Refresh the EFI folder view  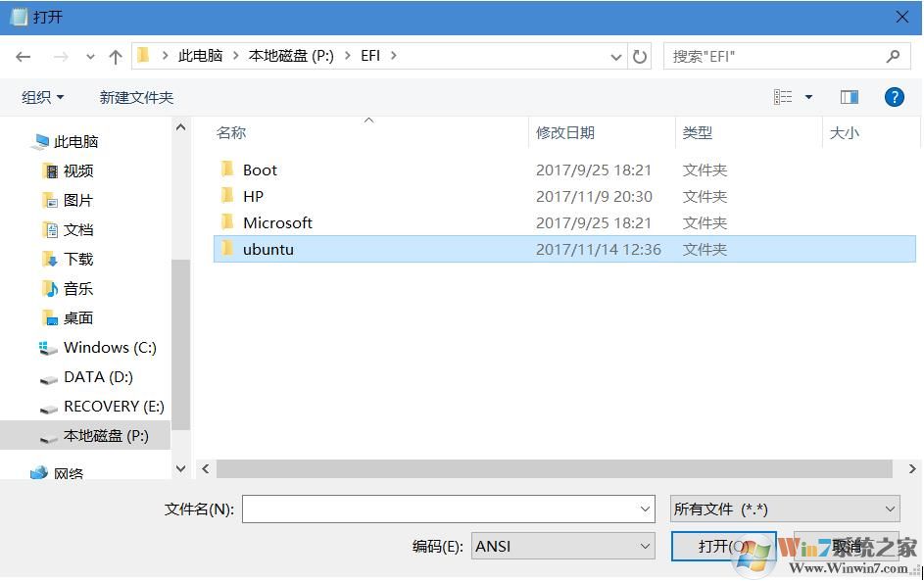[x=640, y=57]
